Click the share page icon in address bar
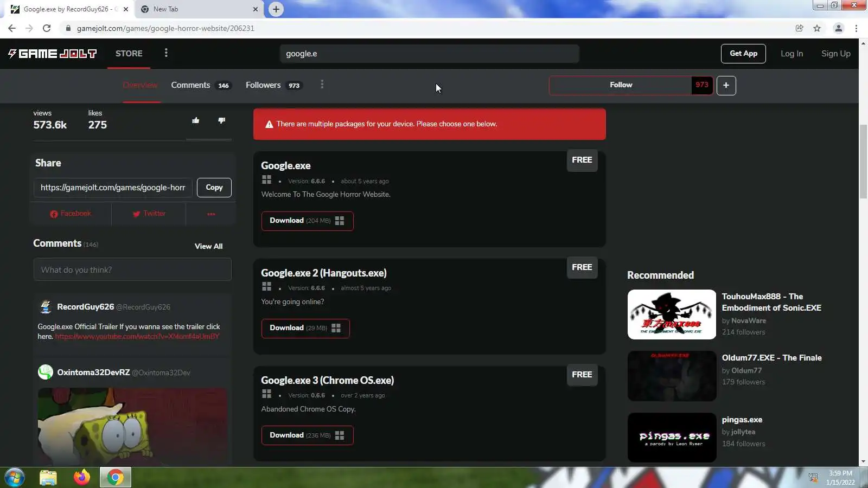The width and height of the screenshot is (868, 488). coord(799,28)
